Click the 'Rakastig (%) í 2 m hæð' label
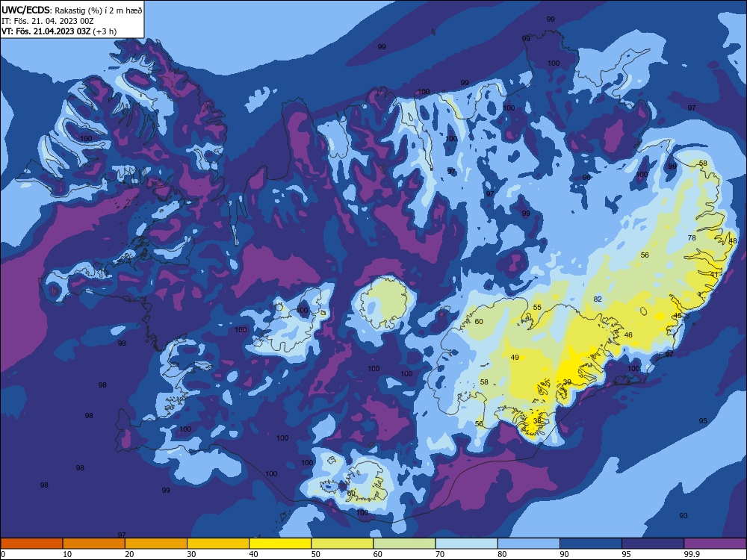The image size is (747, 560). (99, 10)
